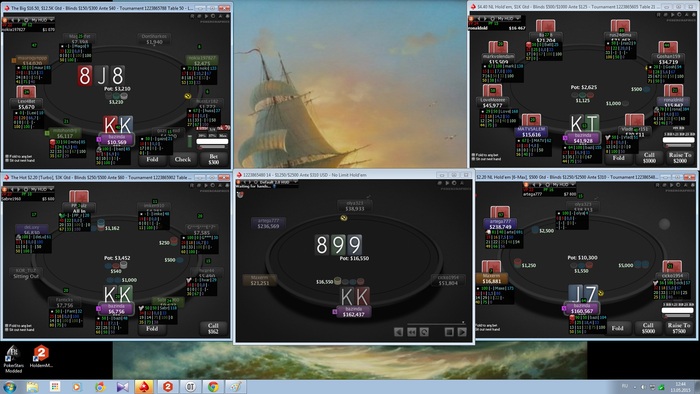Click Lexi4Bet player seat in The Big table
Image resolution: width=700 pixels, height=394 pixels.
[26, 104]
